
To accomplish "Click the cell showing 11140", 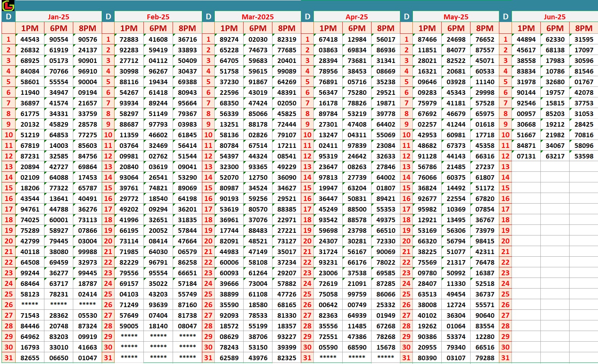I will [485, 82].
